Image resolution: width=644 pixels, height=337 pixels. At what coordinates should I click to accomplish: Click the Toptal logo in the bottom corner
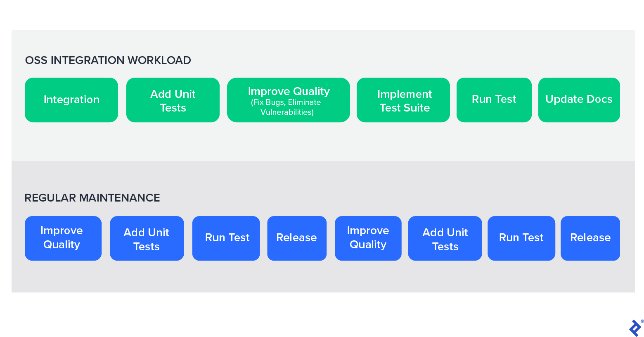click(635, 328)
